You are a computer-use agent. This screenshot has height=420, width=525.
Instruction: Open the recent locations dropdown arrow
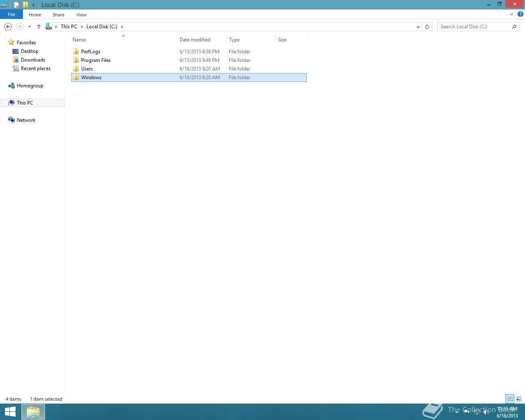click(30, 27)
